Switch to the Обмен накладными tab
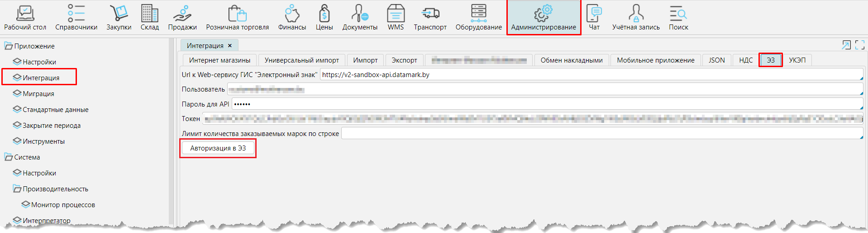 tap(571, 60)
